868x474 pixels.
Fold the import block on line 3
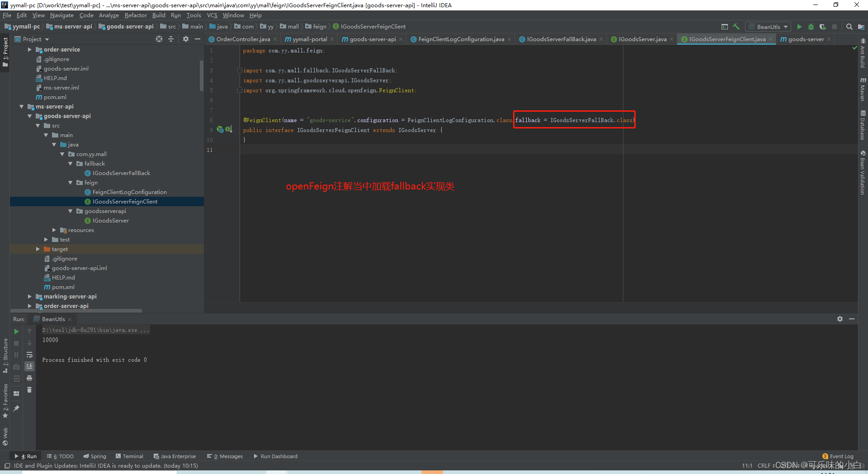[240, 71]
